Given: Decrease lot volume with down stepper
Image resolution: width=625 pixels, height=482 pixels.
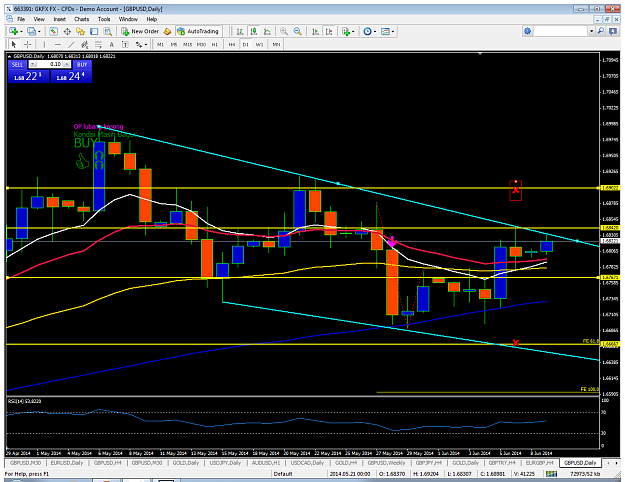Looking at the screenshot, I should pos(33,65).
